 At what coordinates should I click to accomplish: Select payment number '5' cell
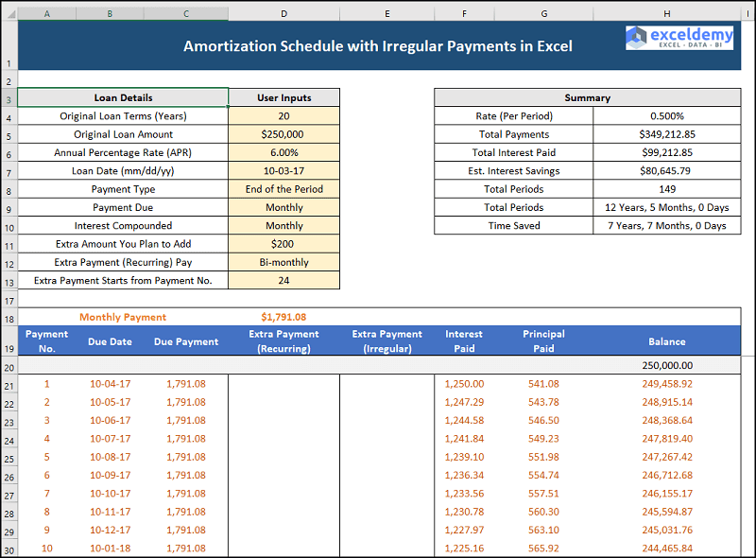point(46,457)
